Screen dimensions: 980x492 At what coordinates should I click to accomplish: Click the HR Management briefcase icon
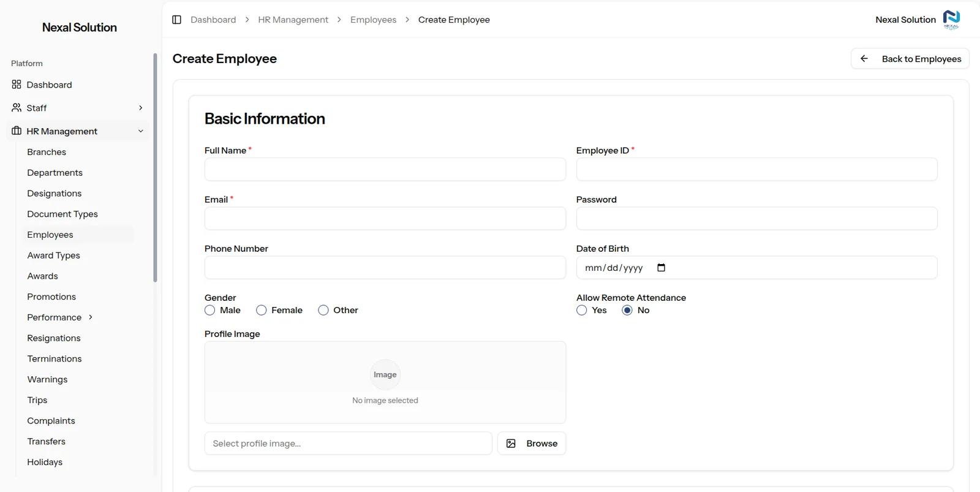pos(17,131)
